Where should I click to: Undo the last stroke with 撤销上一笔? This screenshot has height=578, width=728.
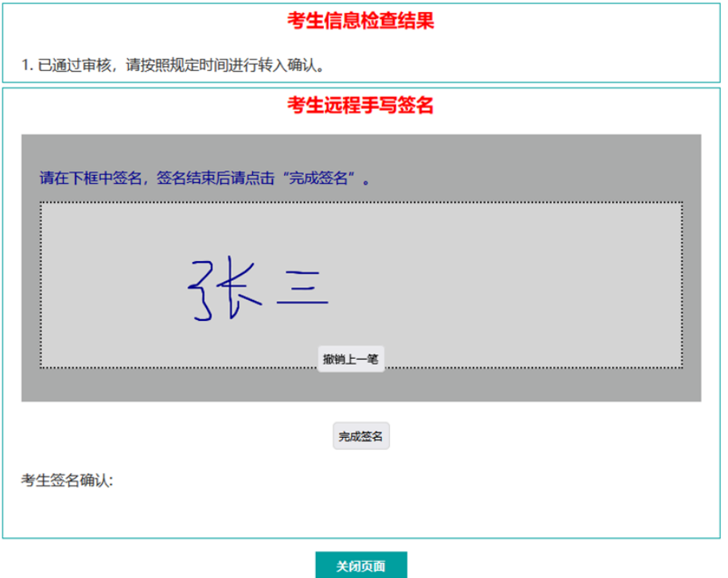click(350, 359)
